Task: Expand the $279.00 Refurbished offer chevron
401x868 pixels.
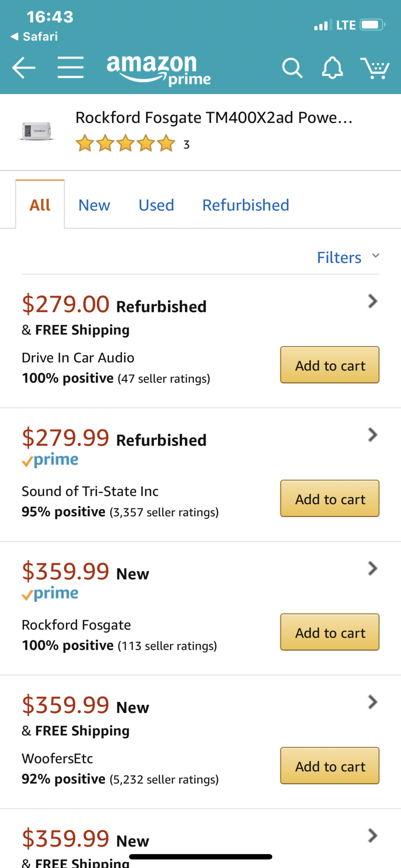Action: (372, 301)
